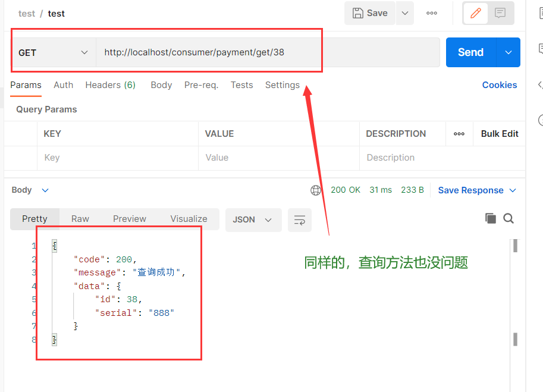Click the KEY column header

pyautogui.click(x=52, y=134)
